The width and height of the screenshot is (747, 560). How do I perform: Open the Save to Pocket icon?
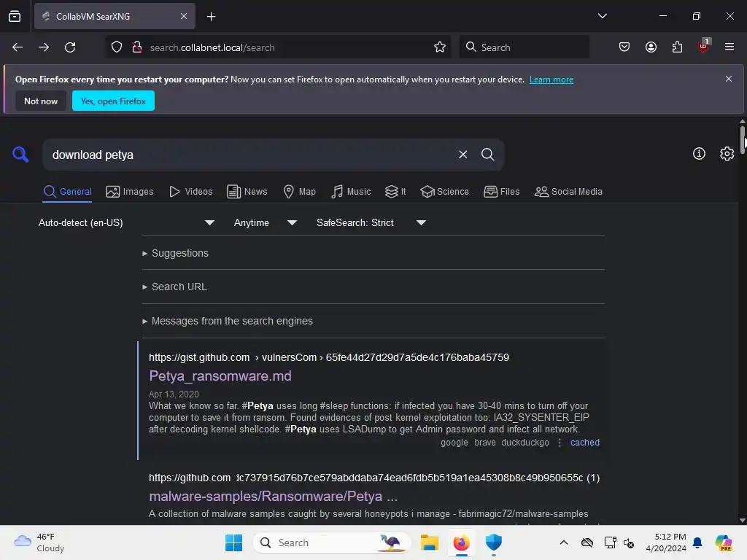click(624, 47)
